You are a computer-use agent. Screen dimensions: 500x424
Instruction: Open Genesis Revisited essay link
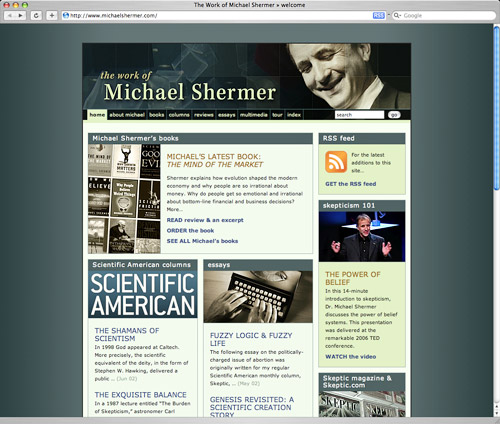tap(252, 407)
